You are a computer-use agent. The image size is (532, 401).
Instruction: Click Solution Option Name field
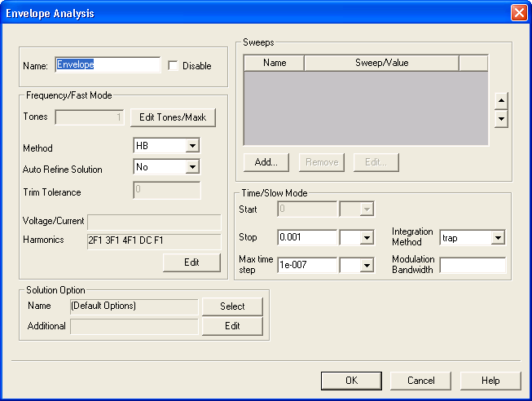(x=134, y=306)
